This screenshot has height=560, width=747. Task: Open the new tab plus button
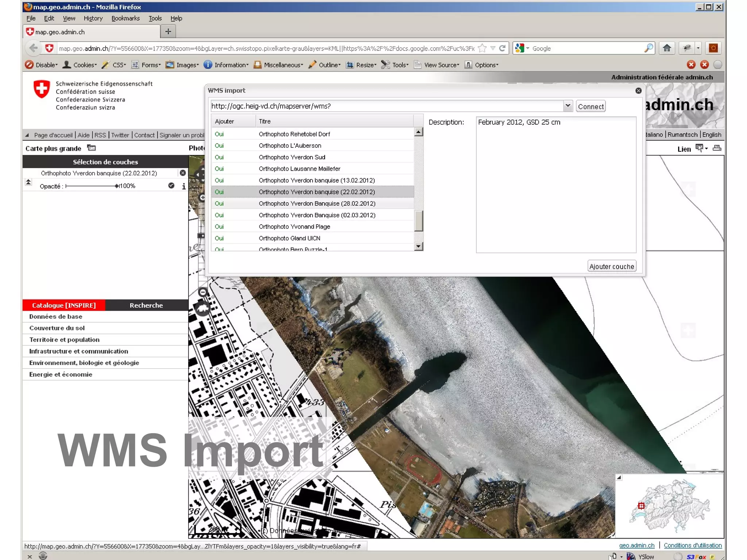[x=168, y=32]
